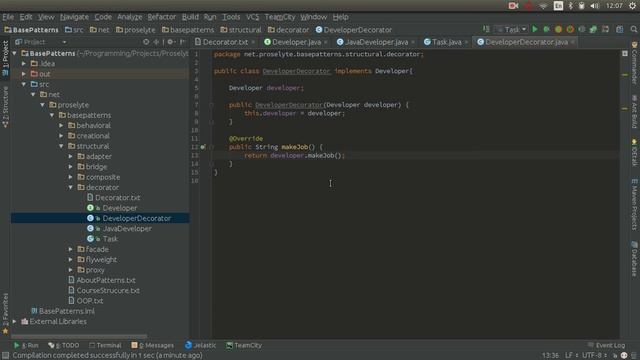Open Structure tool window on left strip
Viewport: 640px width, 360px height.
click(x=5, y=108)
